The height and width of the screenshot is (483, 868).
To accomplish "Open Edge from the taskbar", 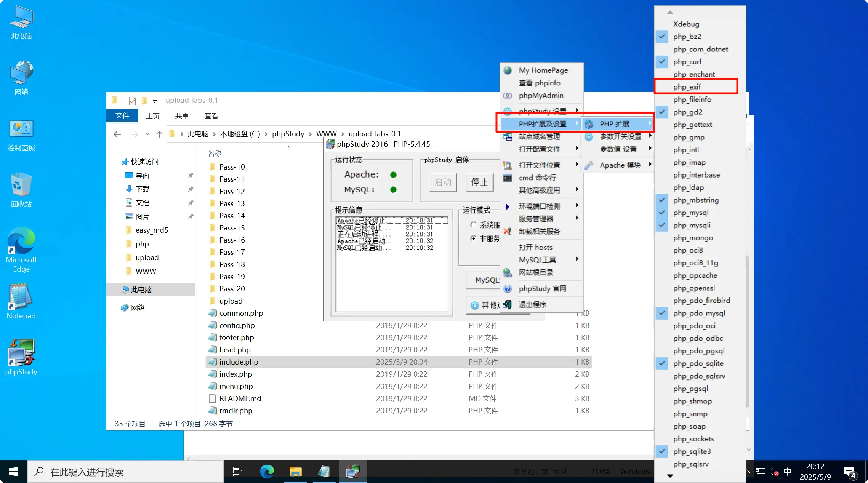I will click(267, 472).
